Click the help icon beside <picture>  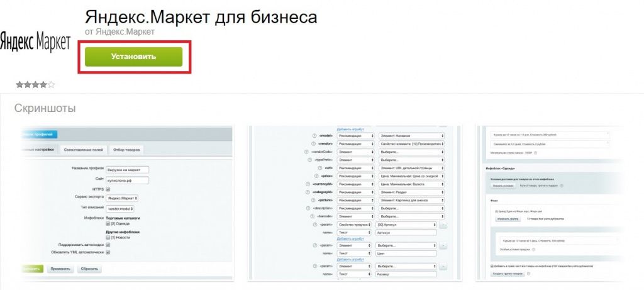click(x=313, y=200)
